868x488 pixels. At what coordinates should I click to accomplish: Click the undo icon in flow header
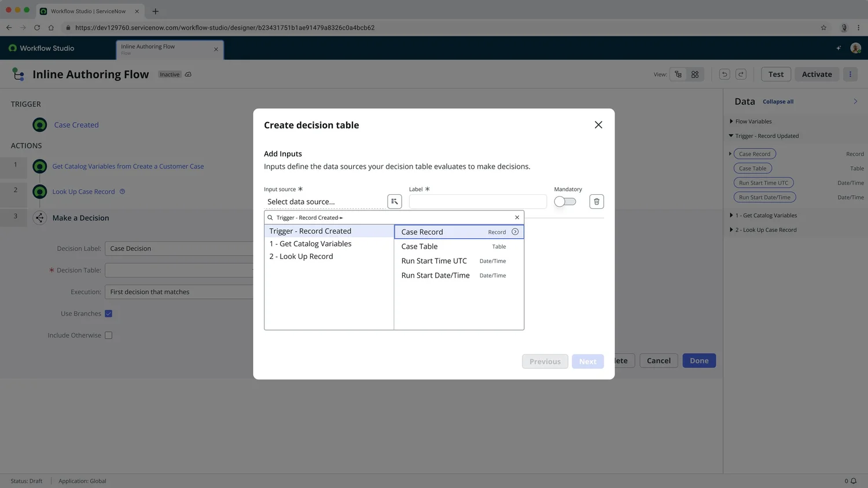pos(724,74)
